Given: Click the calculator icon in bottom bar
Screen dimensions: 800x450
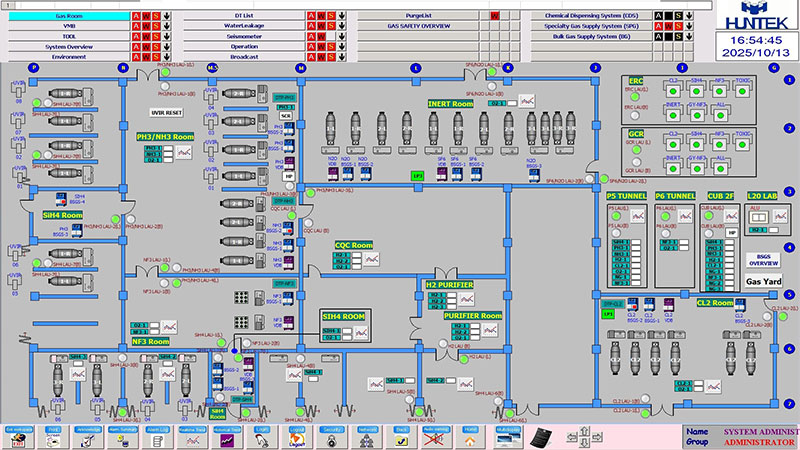Looking at the screenshot, I should click(x=542, y=435).
